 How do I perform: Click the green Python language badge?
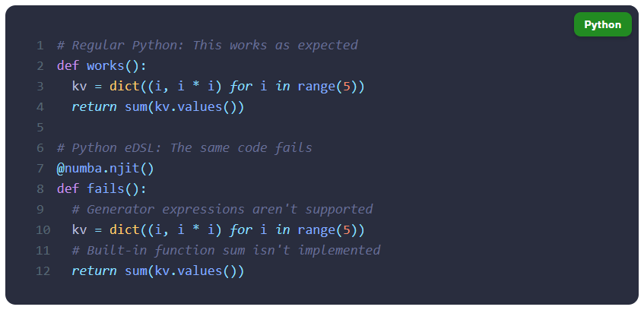[602, 24]
